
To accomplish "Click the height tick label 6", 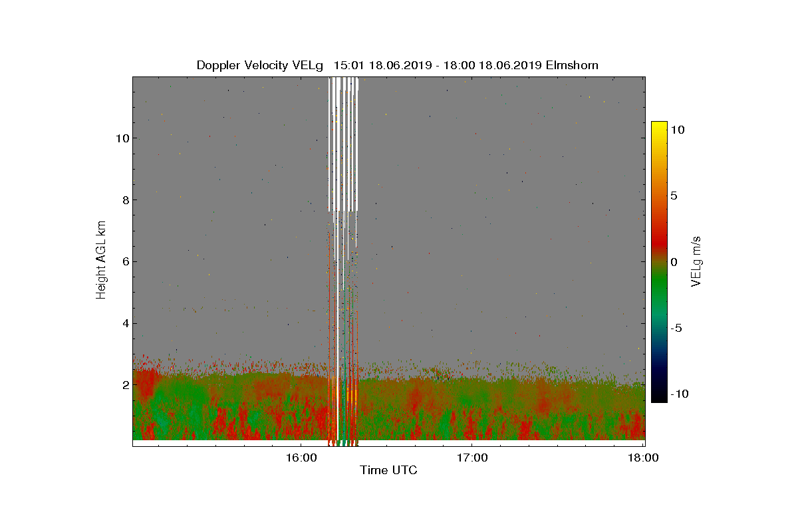I will (x=124, y=261).
